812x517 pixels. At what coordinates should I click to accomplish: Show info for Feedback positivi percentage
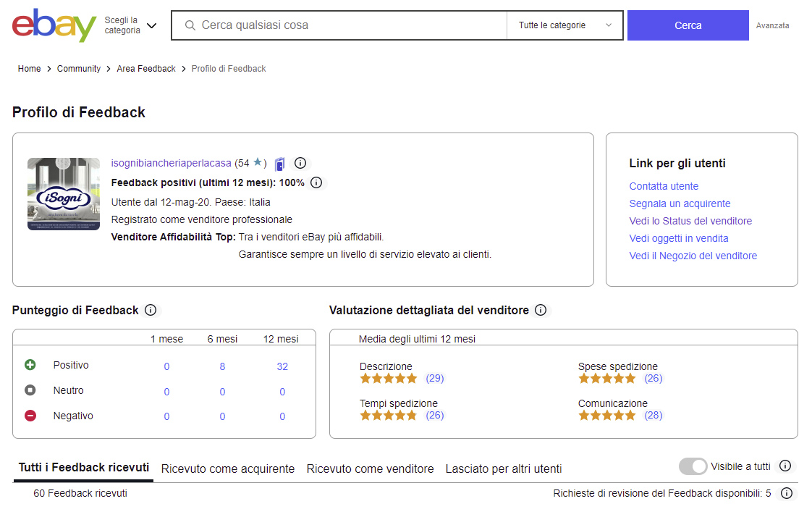pos(316,182)
